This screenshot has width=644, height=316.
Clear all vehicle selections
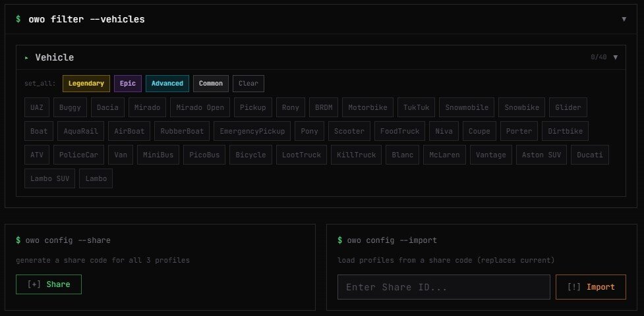[249, 84]
